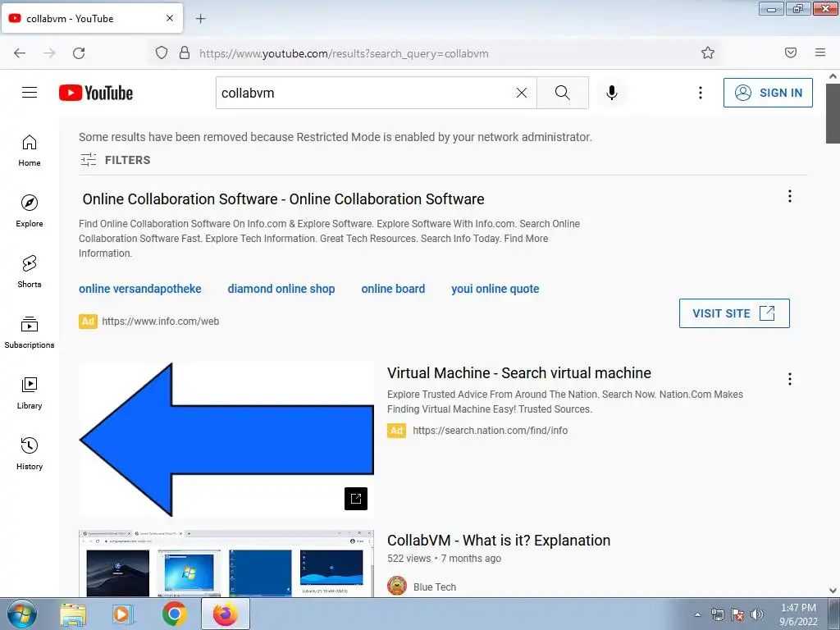Click the SIGN IN button
This screenshot has width=840, height=630.
click(768, 93)
